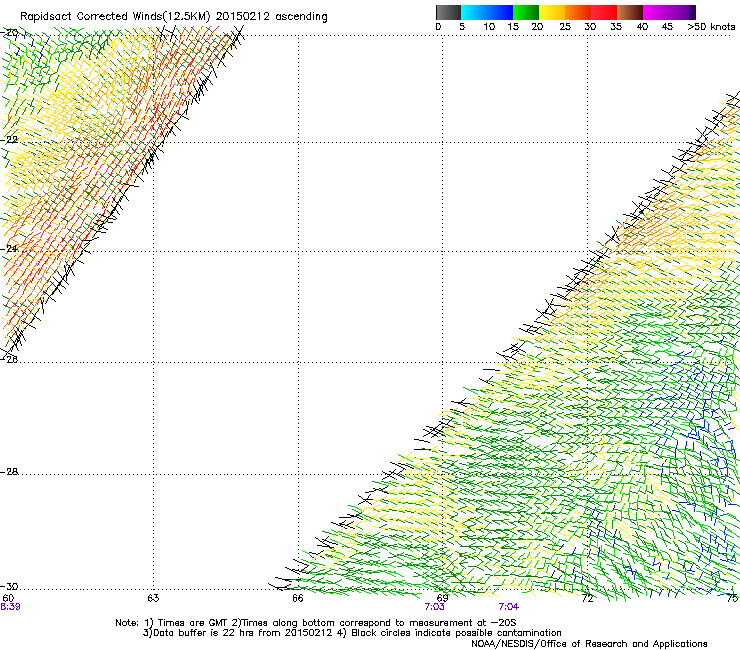Click the latitude label -28
Image resolution: width=740 pixels, height=650 pixels.
tap(10, 472)
